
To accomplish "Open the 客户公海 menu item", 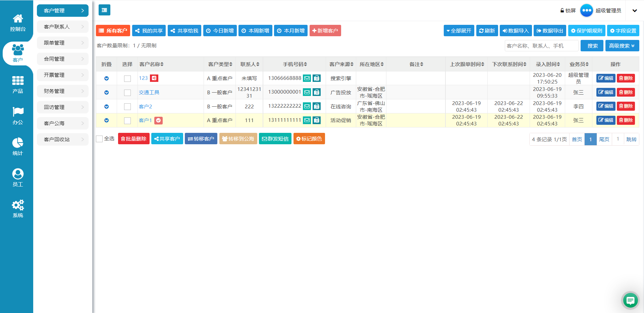I will coord(63,123).
